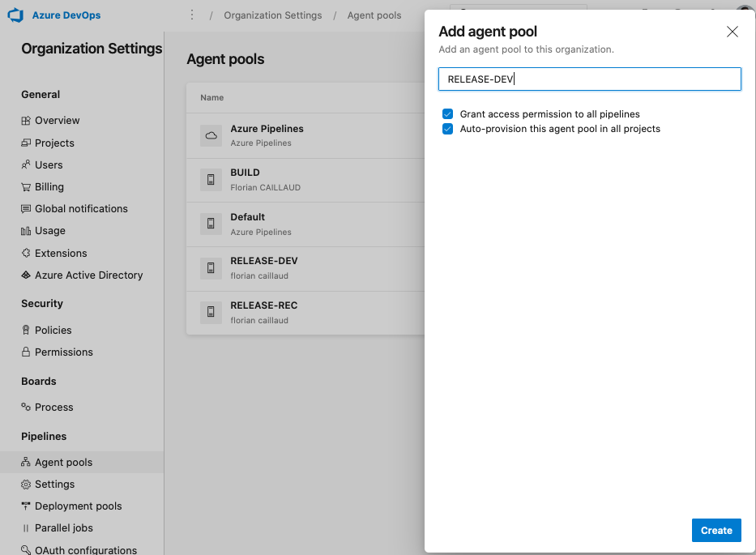This screenshot has width=756, height=555.
Task: Select Parallel jobs in the sidebar
Action: click(x=64, y=528)
